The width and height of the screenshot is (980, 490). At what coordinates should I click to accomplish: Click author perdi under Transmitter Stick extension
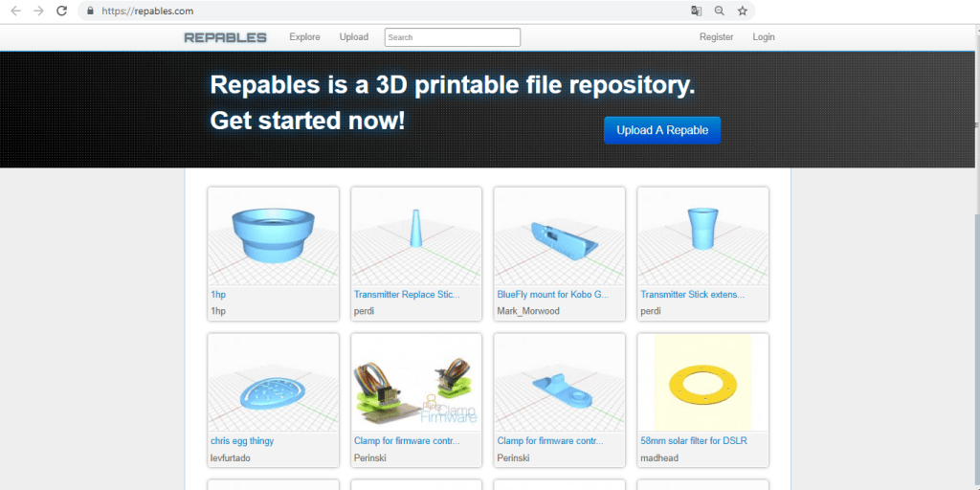[x=651, y=311]
